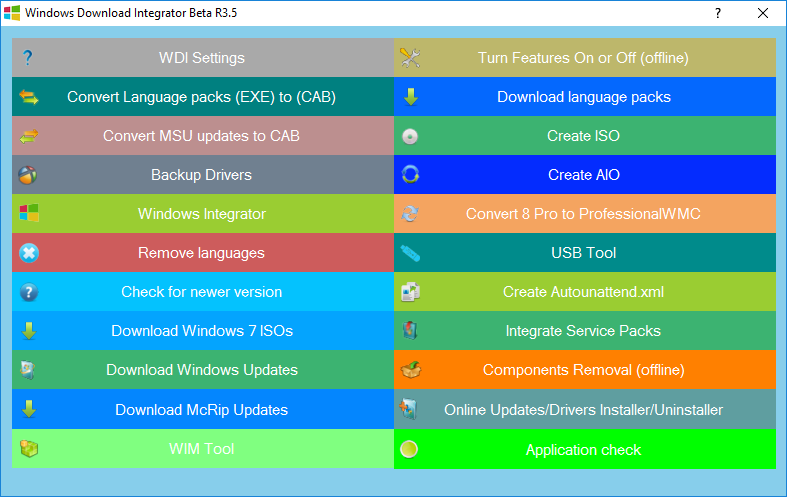Click the disc icon for Create ISO
Screen dimensions: 787x497
[x=410, y=136]
